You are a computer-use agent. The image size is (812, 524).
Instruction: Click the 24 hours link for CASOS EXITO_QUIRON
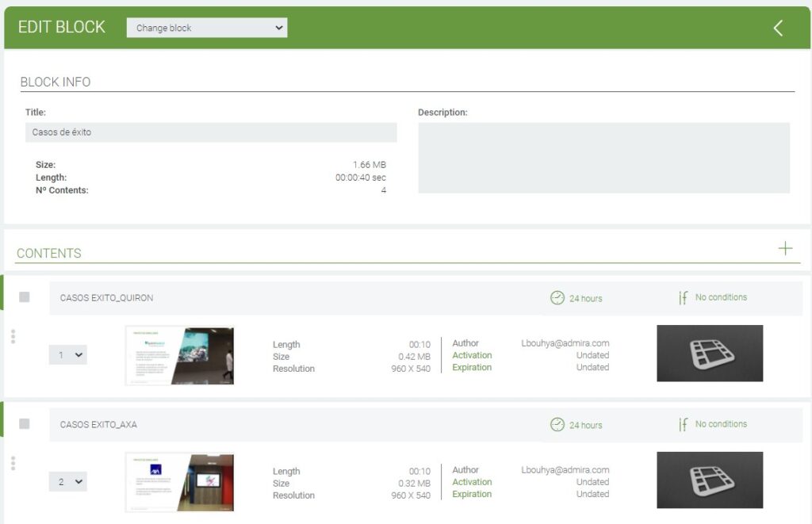click(x=585, y=299)
